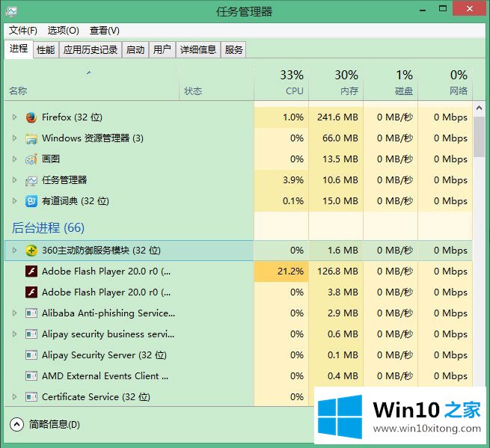This screenshot has height=448, width=490.
Task: Expand the Firefox process group
Action: pos(14,117)
